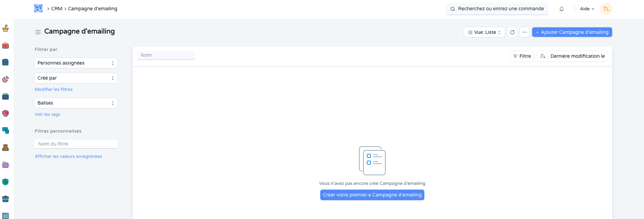Image resolution: width=644 pixels, height=219 pixels.
Task: Click the Modifier les filtres link
Action: click(x=54, y=90)
